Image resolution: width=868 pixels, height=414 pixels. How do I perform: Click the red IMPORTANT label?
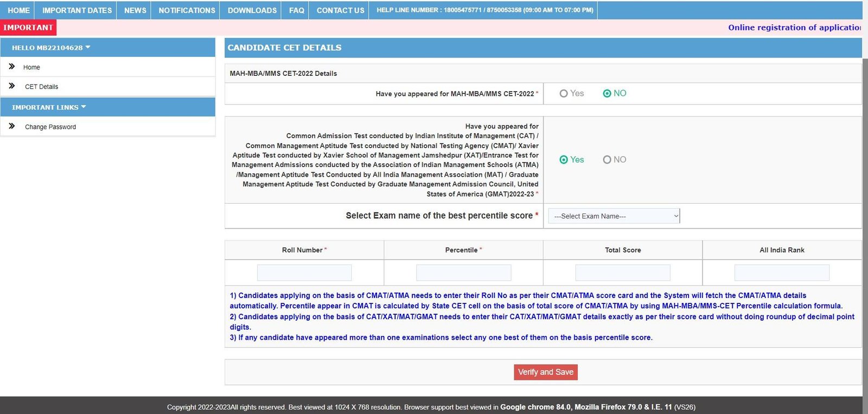[28, 28]
